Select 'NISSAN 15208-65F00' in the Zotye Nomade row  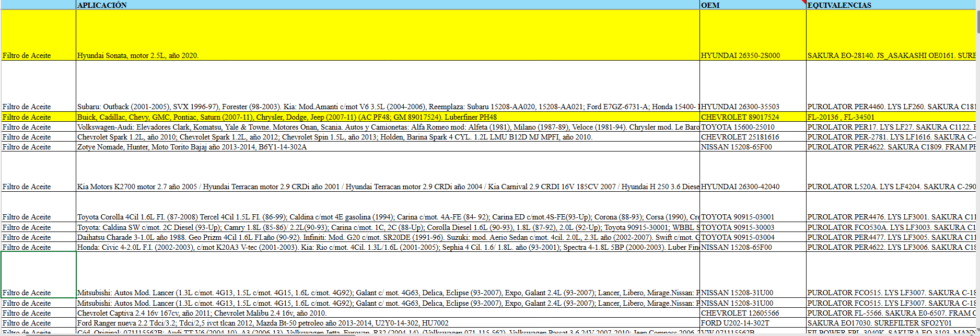[x=753, y=147]
